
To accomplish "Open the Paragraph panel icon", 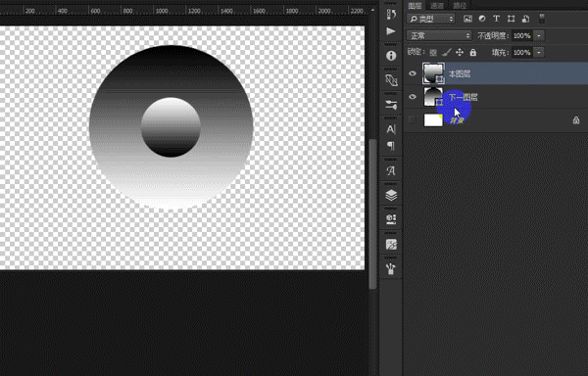I will (x=391, y=146).
